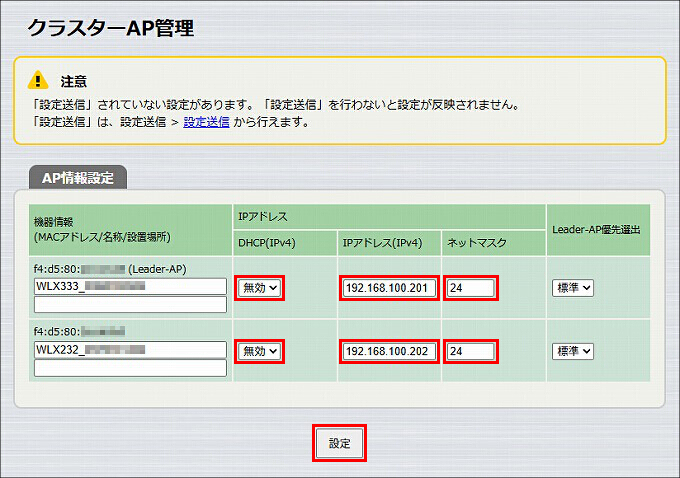Image resolution: width=680 pixels, height=478 pixels.
Task: Click the WLX333 name input field
Action: (130, 286)
